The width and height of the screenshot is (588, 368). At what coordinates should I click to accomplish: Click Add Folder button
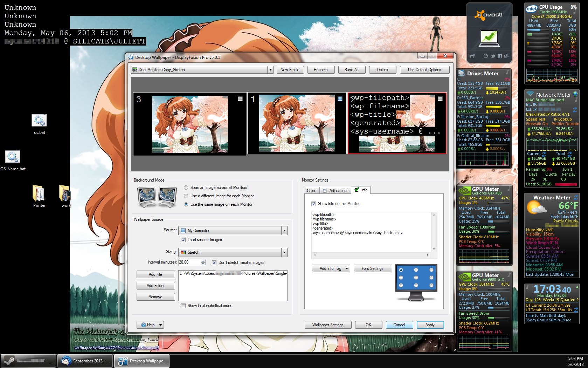tap(155, 286)
